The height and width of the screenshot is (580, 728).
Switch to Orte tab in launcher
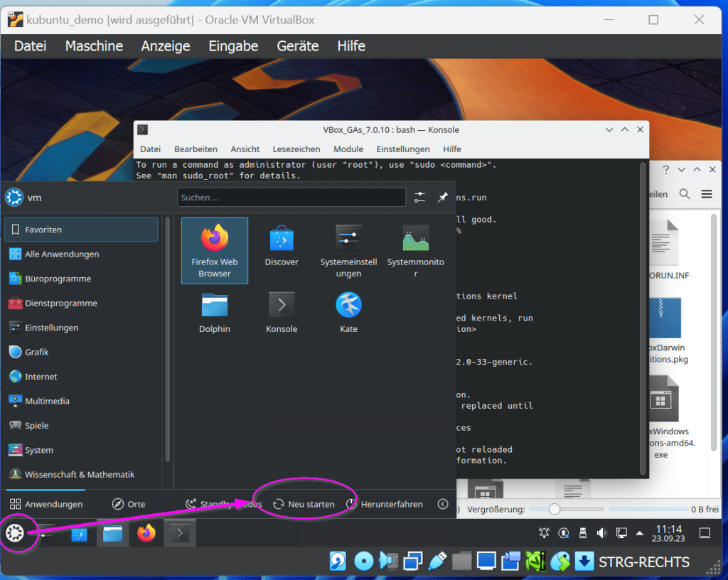coord(129,504)
